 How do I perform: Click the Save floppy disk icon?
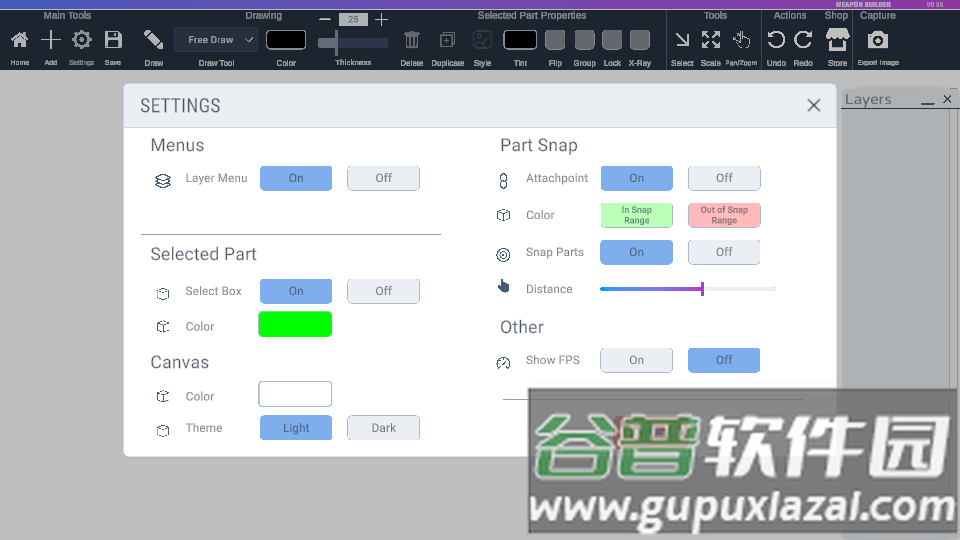click(x=113, y=40)
